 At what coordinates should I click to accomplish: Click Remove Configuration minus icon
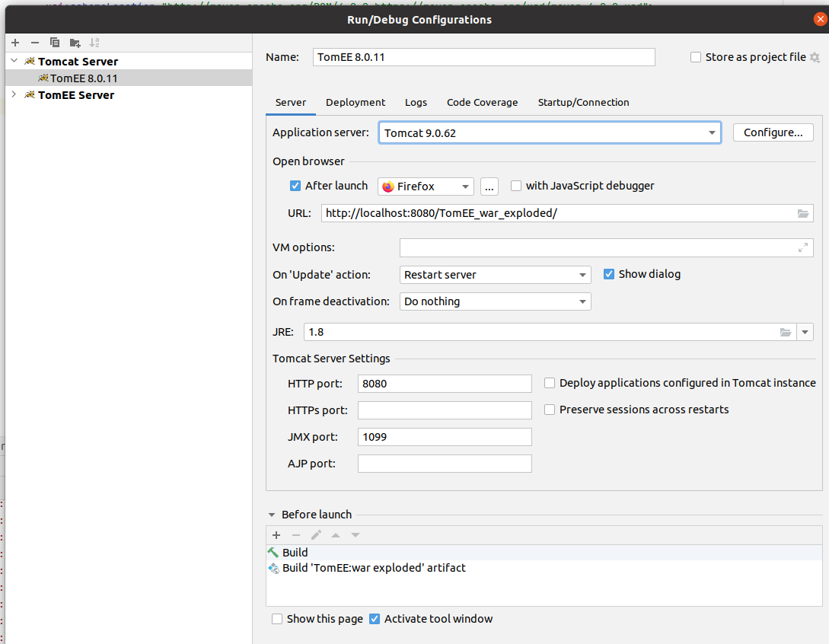(35, 43)
